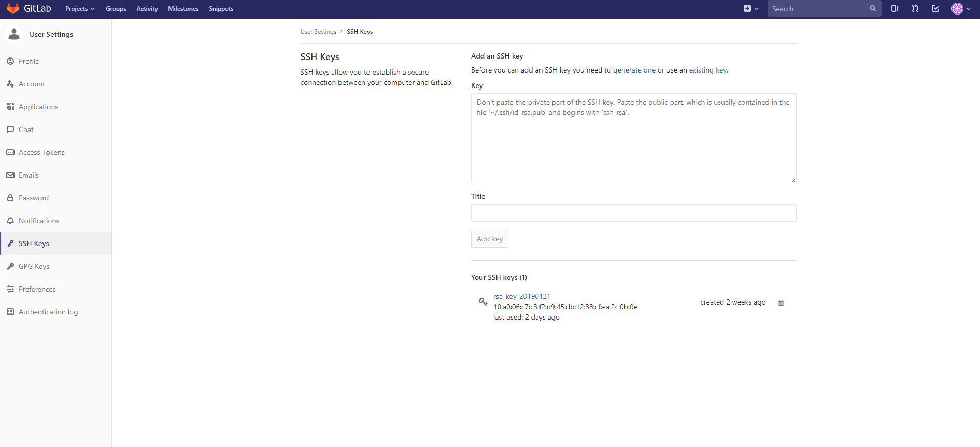Image resolution: width=980 pixels, height=447 pixels.
Task: Open Activity in top navigation
Action: pyautogui.click(x=147, y=9)
